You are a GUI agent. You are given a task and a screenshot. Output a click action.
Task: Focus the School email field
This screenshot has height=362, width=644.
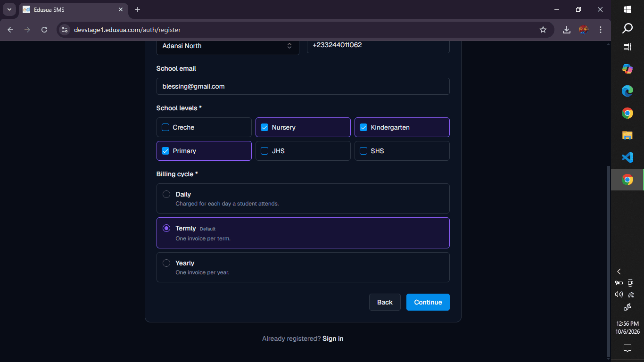tap(303, 86)
